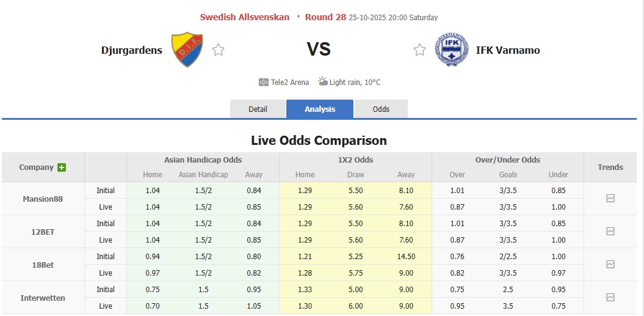Open the 12BET trends chart icon
This screenshot has height=316, width=644.
(610, 232)
